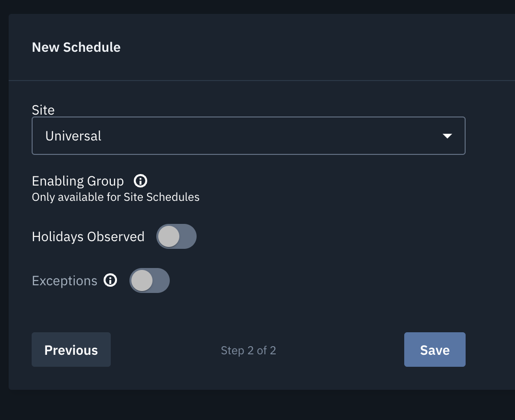Enable the Exceptions toggle switch

[150, 280]
